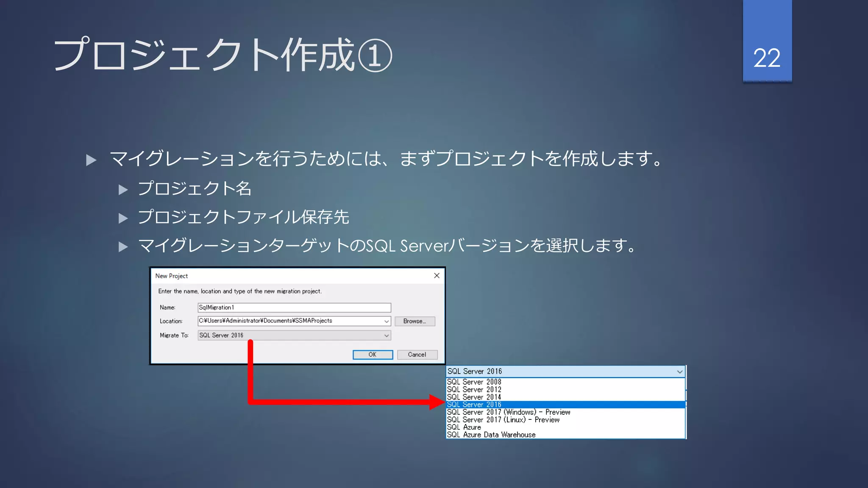
Task: Click the 'Name:' label
Action: click(x=167, y=308)
